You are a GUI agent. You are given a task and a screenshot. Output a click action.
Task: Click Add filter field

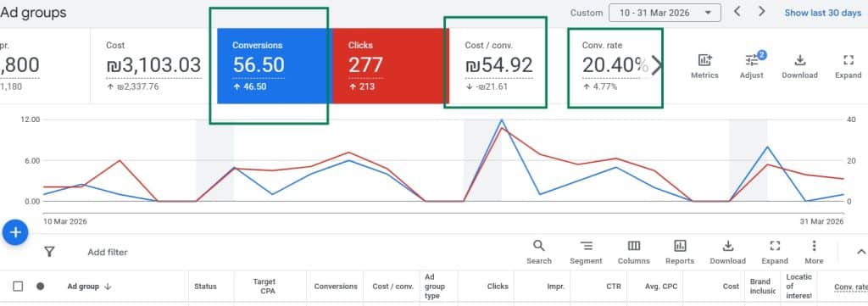108,253
